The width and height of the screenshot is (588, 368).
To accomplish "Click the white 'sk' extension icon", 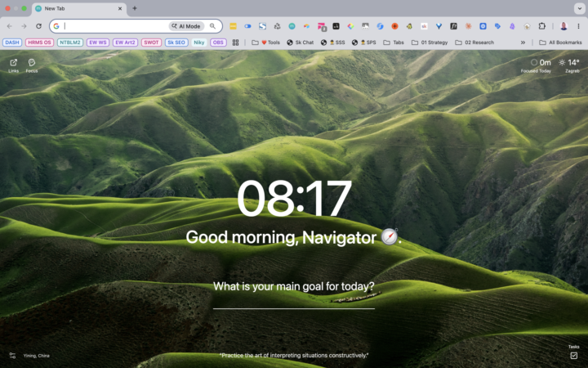I will [424, 26].
